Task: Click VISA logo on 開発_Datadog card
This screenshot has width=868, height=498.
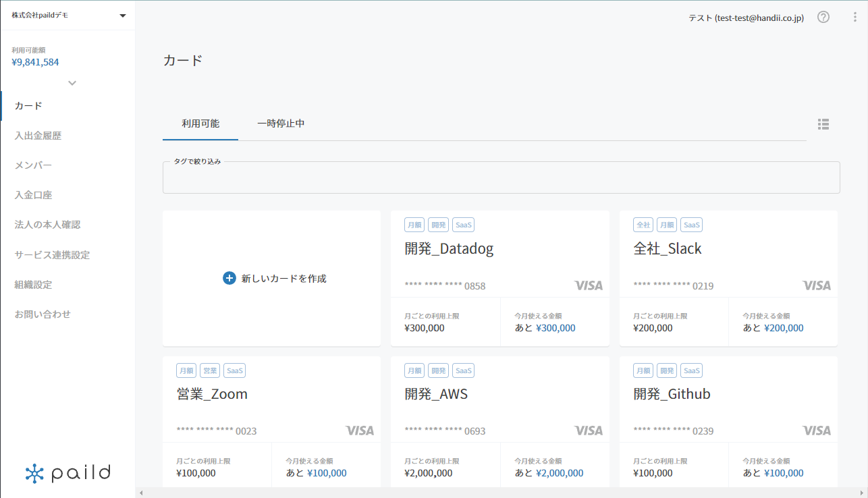Action: pos(589,285)
